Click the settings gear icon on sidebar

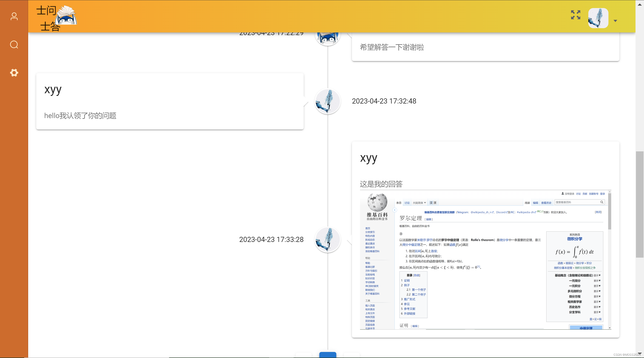14,73
